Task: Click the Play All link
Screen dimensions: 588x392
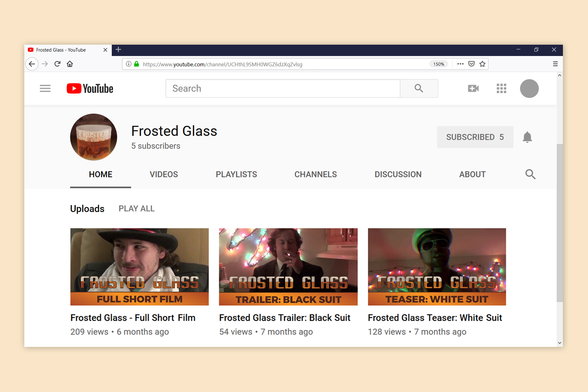Action: (137, 209)
